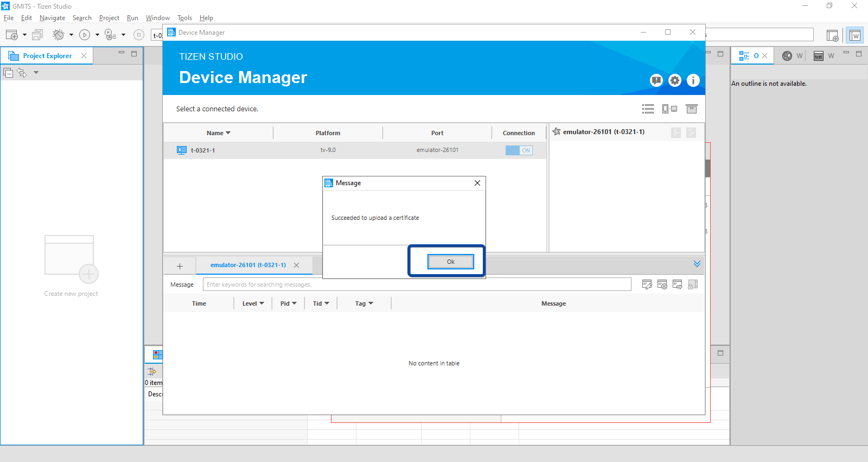Click the Open Perspective toolbar icon
The height and width of the screenshot is (462, 868).
(x=832, y=36)
